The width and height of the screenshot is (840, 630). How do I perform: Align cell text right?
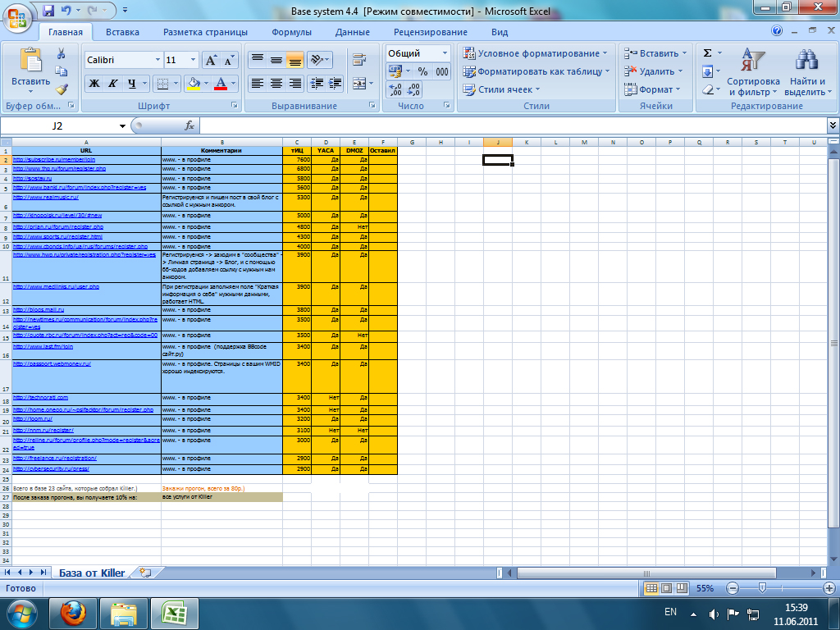[x=294, y=83]
